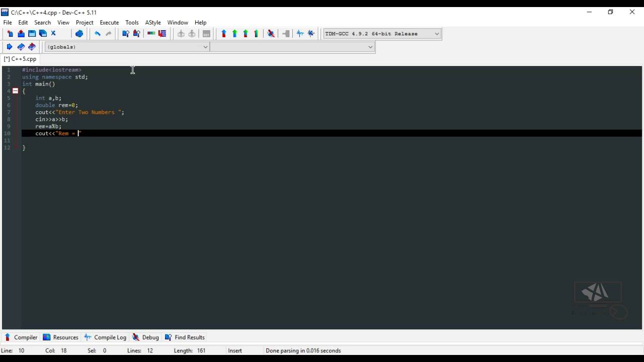Open the empty function list dropdown

click(x=292, y=47)
